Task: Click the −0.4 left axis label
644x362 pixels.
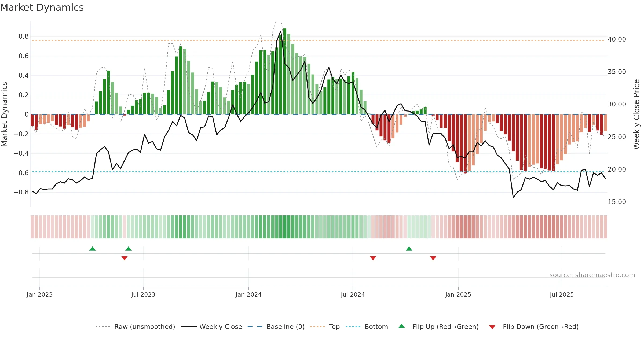Action: coord(21,153)
